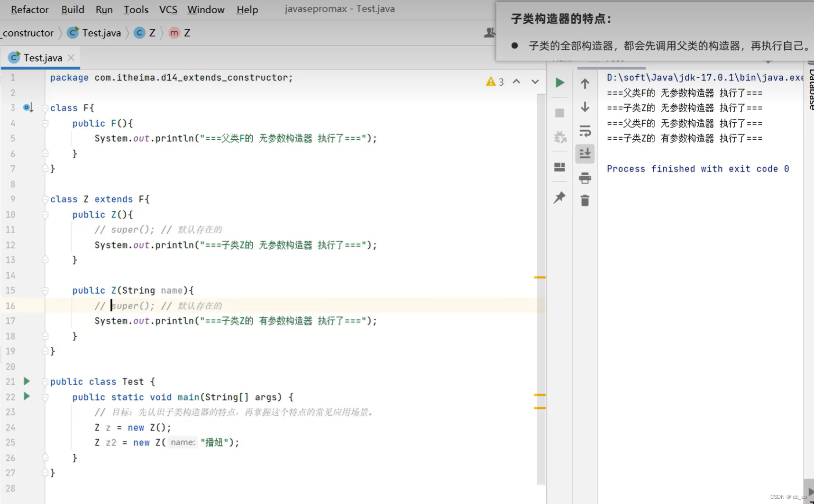Image resolution: width=814 pixels, height=504 pixels.
Task: Click the restore layout icon
Action: pyautogui.click(x=560, y=167)
